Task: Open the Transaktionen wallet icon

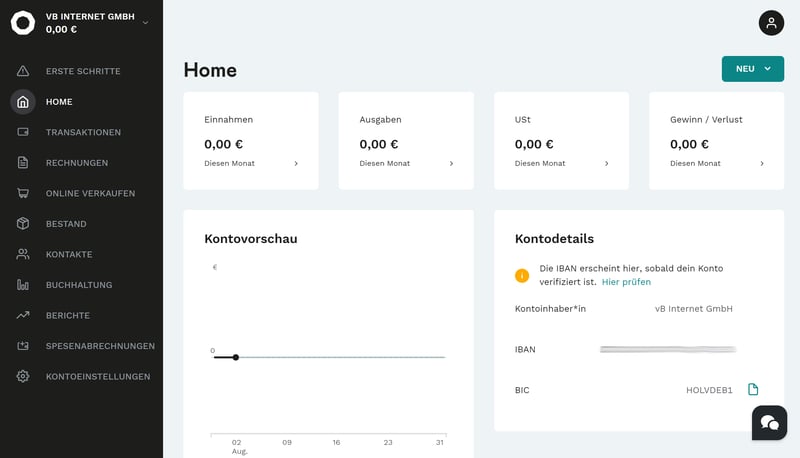Action: pyautogui.click(x=23, y=132)
